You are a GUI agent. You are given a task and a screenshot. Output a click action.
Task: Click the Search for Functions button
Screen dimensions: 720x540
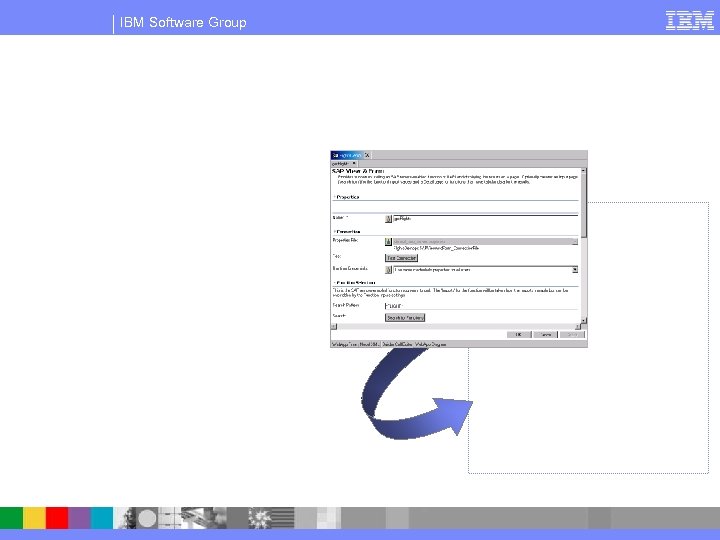click(405, 318)
